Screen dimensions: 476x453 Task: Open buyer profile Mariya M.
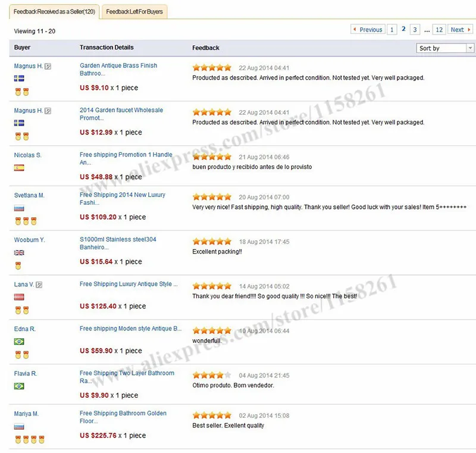point(26,414)
